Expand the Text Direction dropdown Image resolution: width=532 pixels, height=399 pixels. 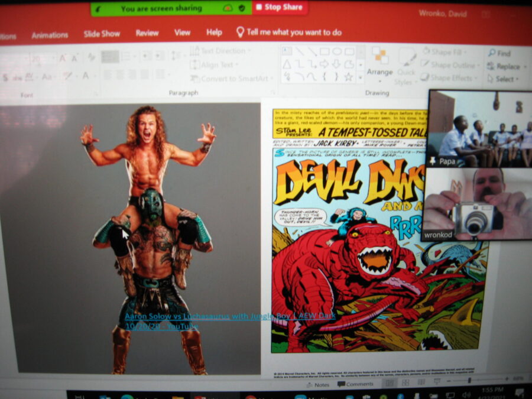click(222, 51)
